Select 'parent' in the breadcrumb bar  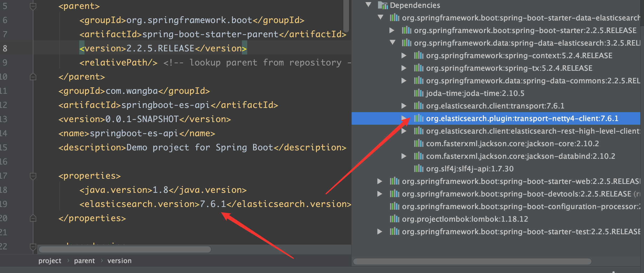(84, 261)
